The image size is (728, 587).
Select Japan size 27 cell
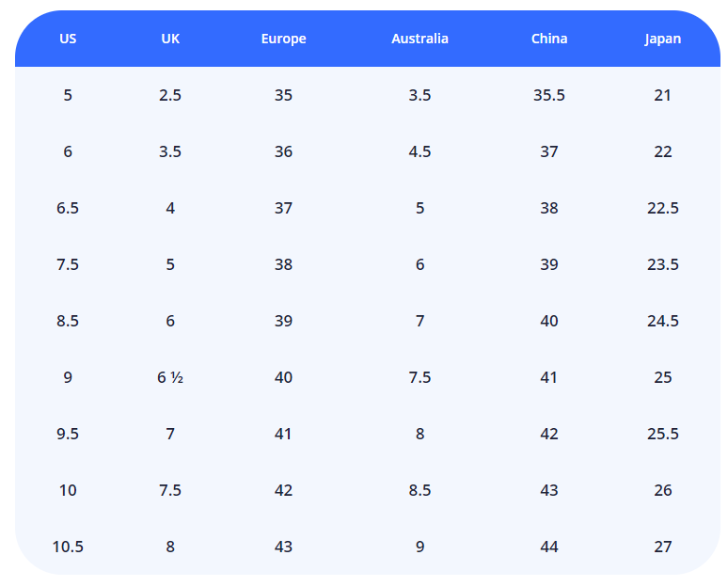663,547
